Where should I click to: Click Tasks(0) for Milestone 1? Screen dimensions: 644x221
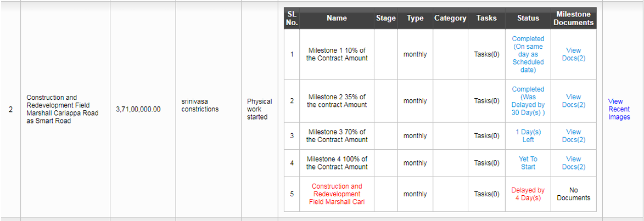486,54
